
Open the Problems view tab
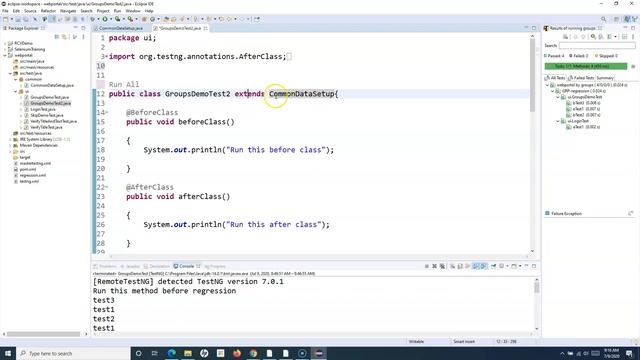click(105, 266)
